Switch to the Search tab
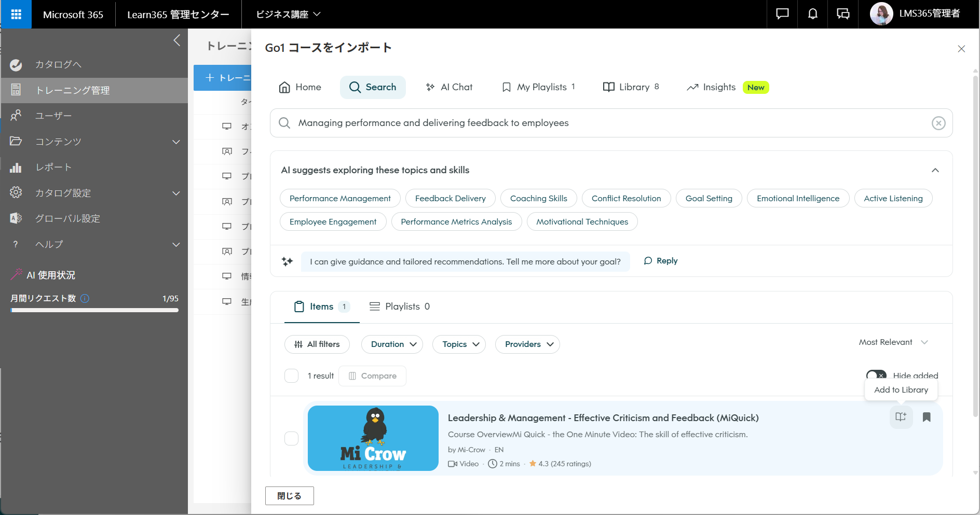980x515 pixels. coord(373,87)
